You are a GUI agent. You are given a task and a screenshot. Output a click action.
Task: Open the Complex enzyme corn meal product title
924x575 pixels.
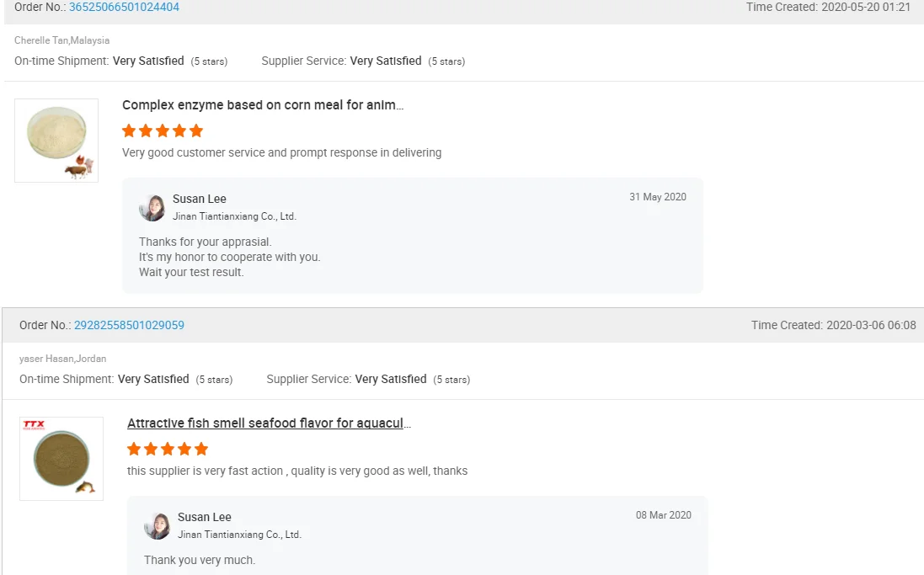[263, 105]
